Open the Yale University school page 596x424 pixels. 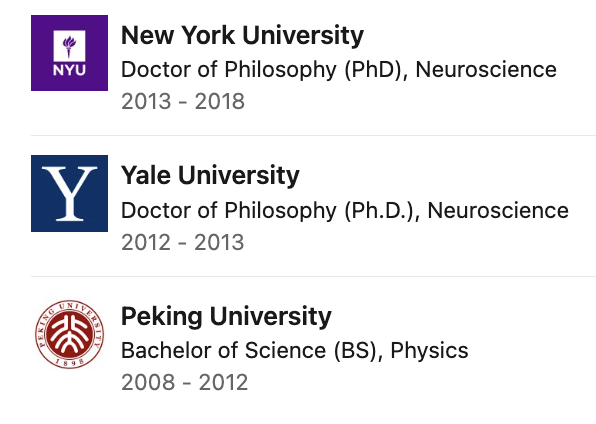210,176
